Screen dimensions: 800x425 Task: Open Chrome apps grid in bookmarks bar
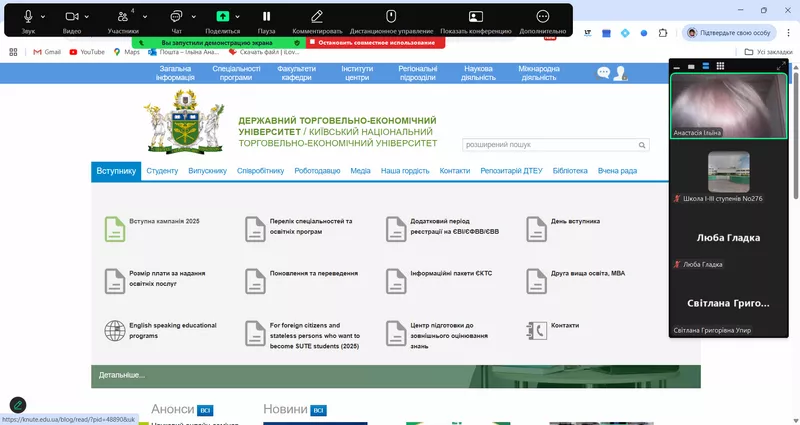13,52
